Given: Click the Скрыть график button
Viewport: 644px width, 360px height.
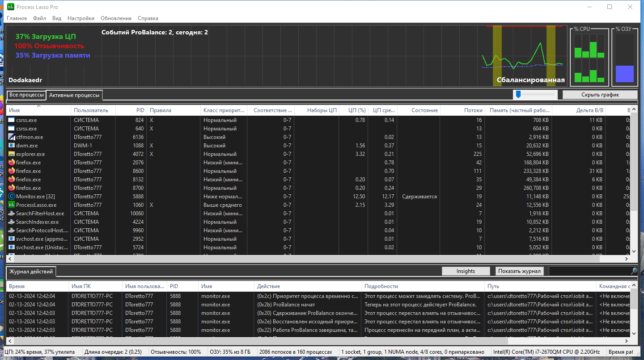Looking at the screenshot, I should point(600,95).
